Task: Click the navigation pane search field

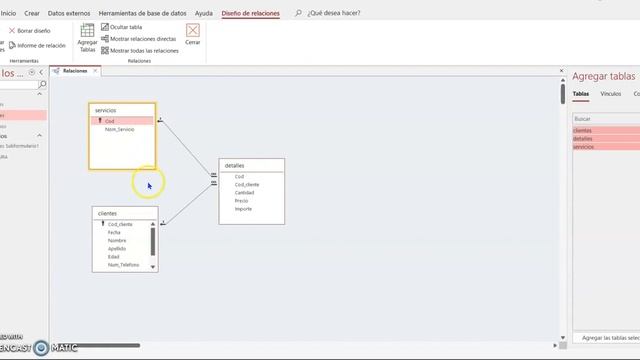Action: click(19, 84)
